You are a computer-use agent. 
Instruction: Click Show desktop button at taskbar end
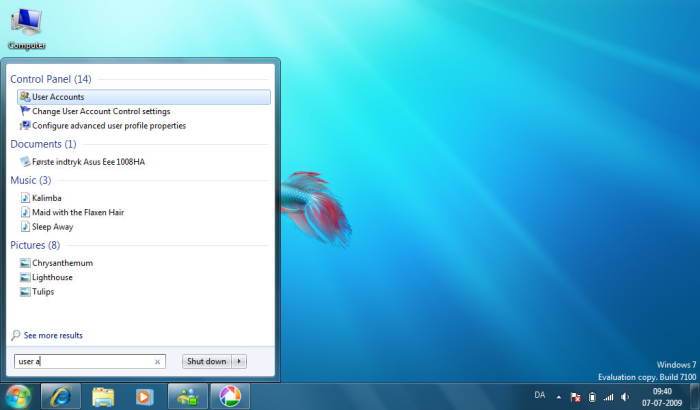694,397
